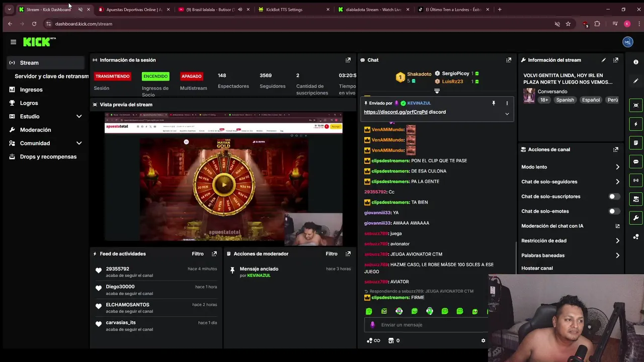Image resolution: width=644 pixels, height=362 pixels.
Task: Open the user avatar menu in the header
Action: click(627, 42)
